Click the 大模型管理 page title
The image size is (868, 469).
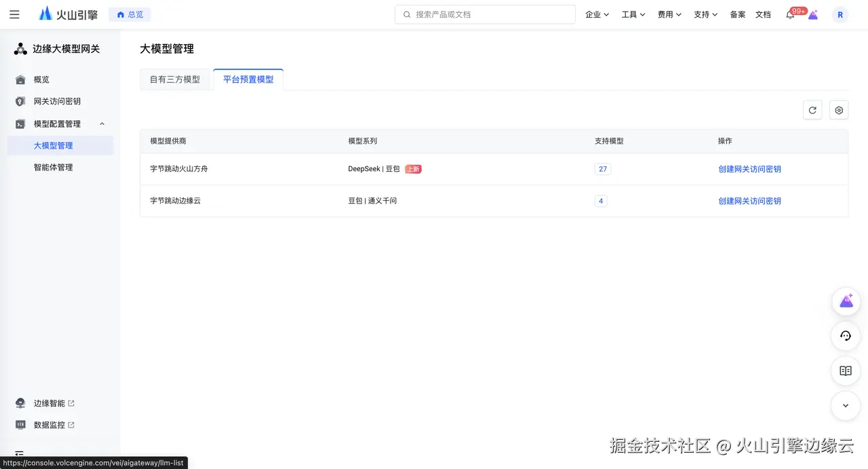point(167,49)
